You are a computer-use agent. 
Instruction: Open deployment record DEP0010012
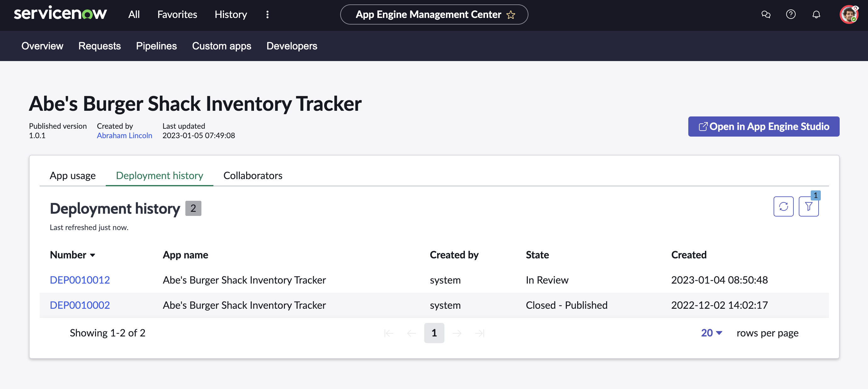click(80, 280)
